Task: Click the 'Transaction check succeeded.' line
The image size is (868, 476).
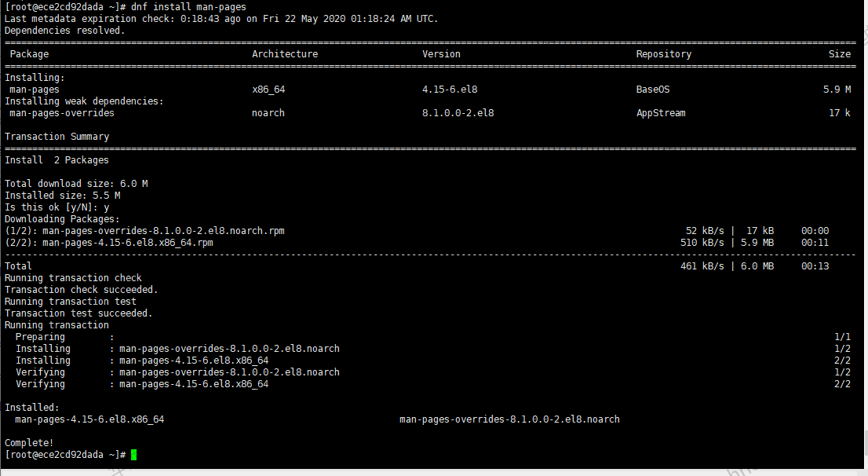Action: coord(82,290)
